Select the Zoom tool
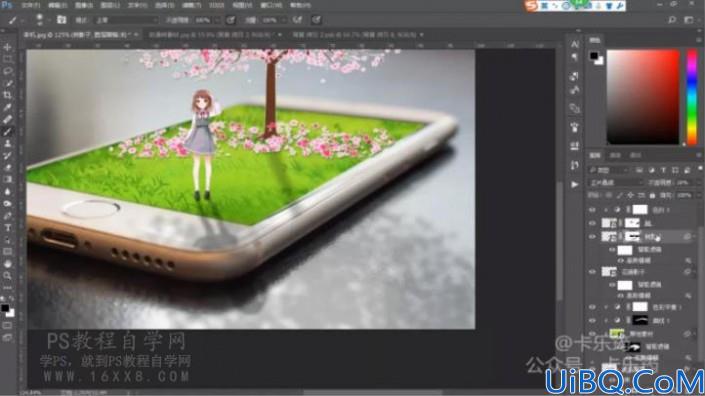This screenshot has height=396, width=705. (8, 276)
